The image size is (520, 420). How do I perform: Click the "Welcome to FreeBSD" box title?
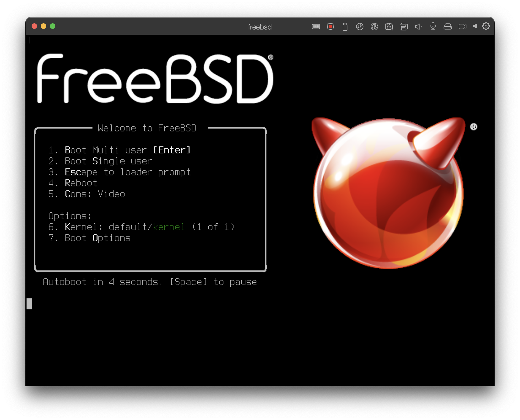click(x=147, y=128)
